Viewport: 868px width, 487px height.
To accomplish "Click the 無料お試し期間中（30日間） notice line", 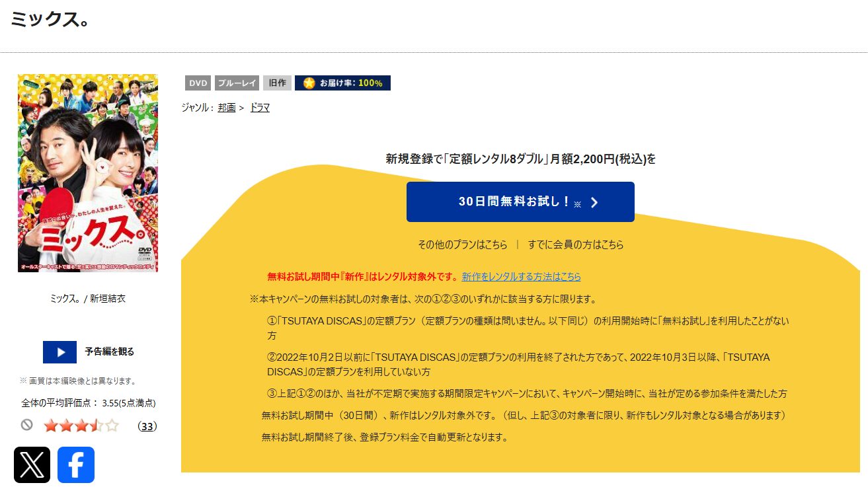I will [x=524, y=416].
